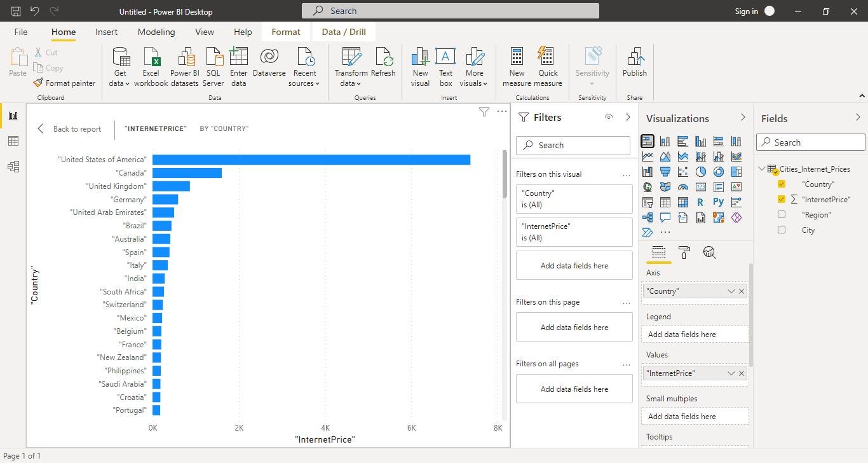Select the slicer visual
This screenshot has width=868, height=463.
click(648, 202)
